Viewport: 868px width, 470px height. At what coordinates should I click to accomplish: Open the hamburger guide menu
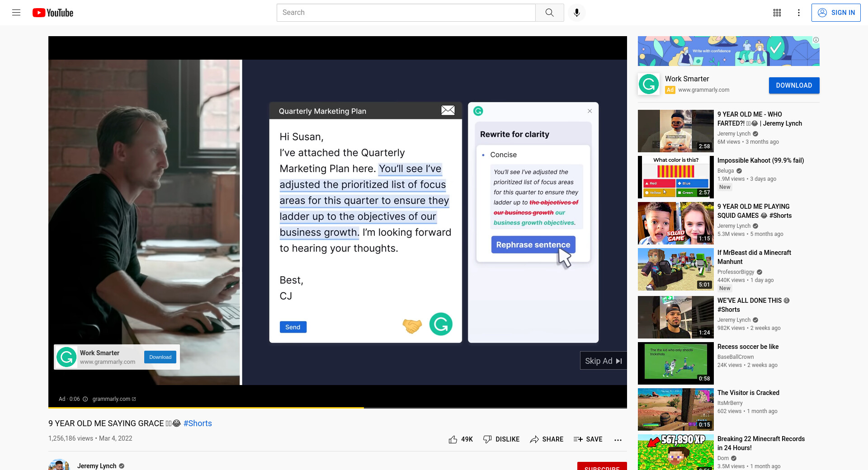16,13
